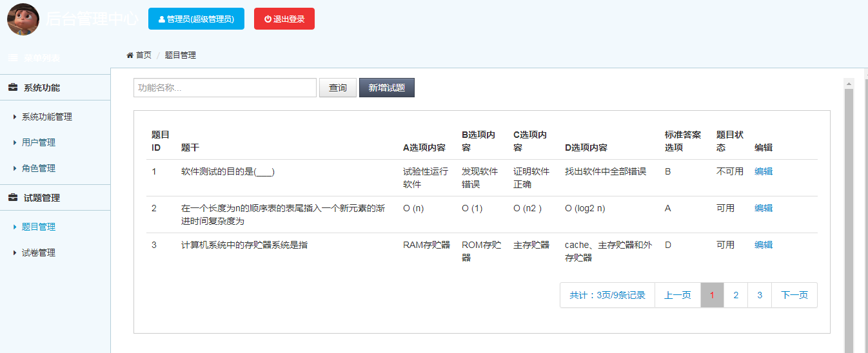Click the briefcase icon beside 试题管理

[13, 198]
